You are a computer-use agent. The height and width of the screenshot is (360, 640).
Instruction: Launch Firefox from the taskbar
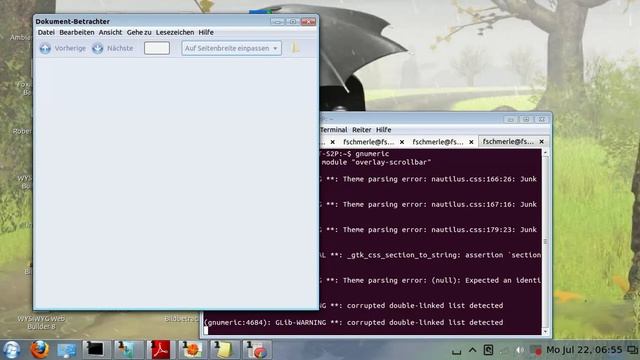tap(40, 350)
